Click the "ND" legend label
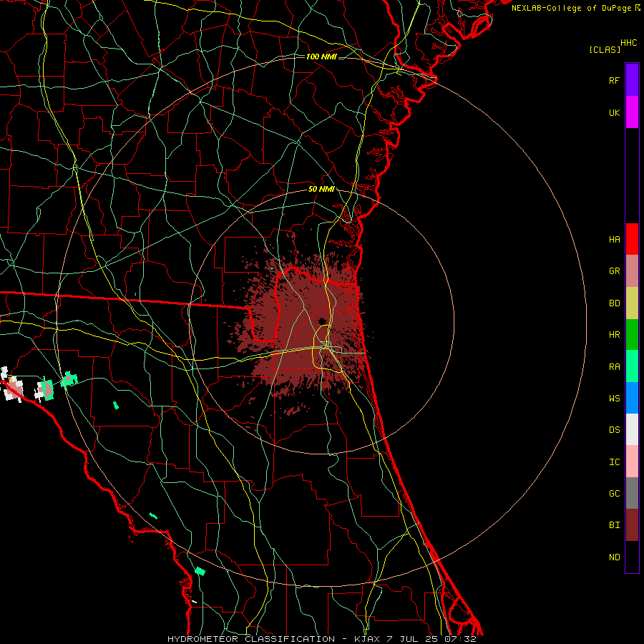Viewport: 644px width, 644px height. [615, 557]
